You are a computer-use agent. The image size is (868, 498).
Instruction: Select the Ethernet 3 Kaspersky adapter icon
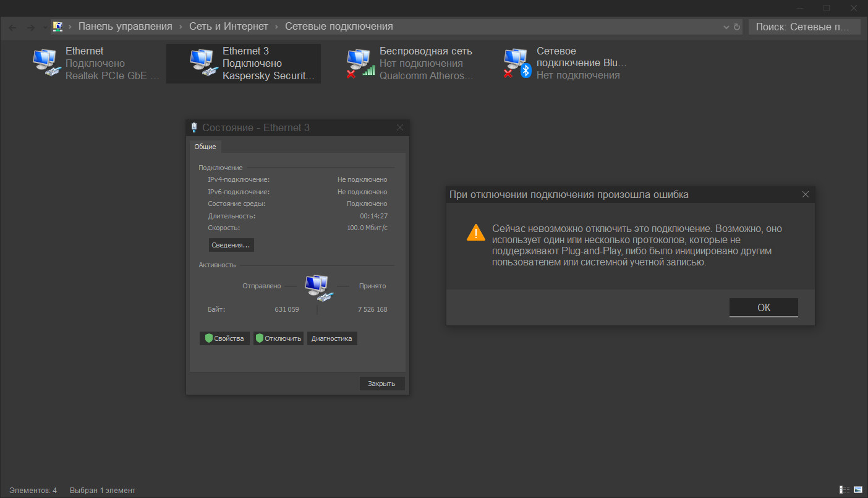204,63
